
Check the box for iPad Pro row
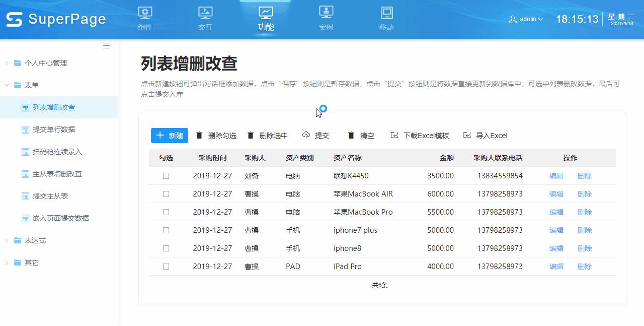click(x=166, y=267)
